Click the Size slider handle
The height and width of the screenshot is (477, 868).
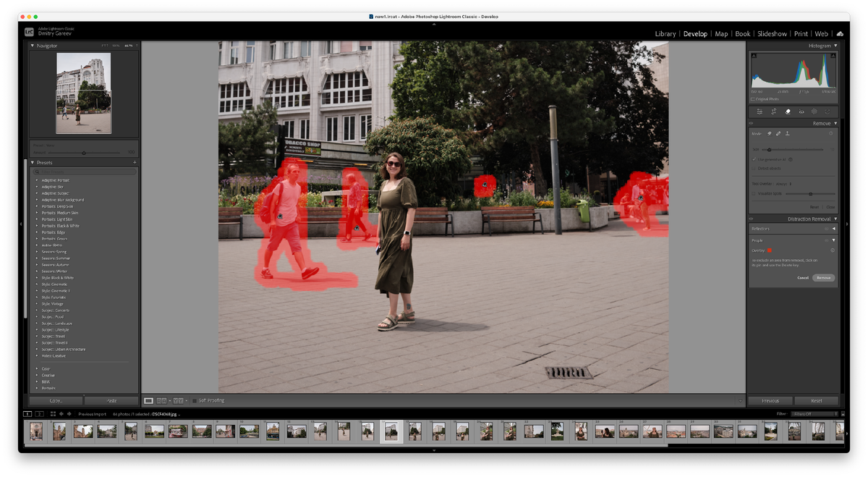(x=769, y=150)
